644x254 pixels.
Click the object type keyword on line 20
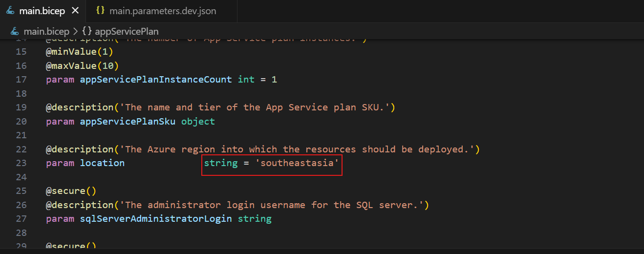[198, 121]
